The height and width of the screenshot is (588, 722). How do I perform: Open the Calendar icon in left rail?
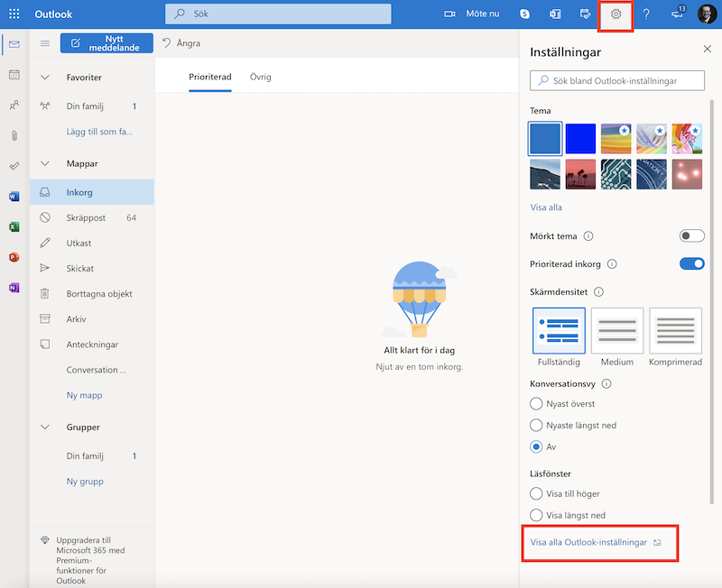[14, 75]
